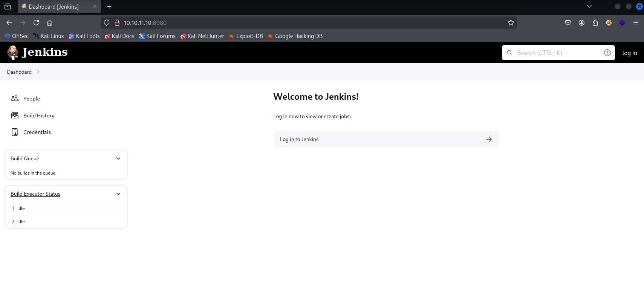Go back with the browser back arrow
The height and width of the screenshot is (289, 644).
coord(9,23)
